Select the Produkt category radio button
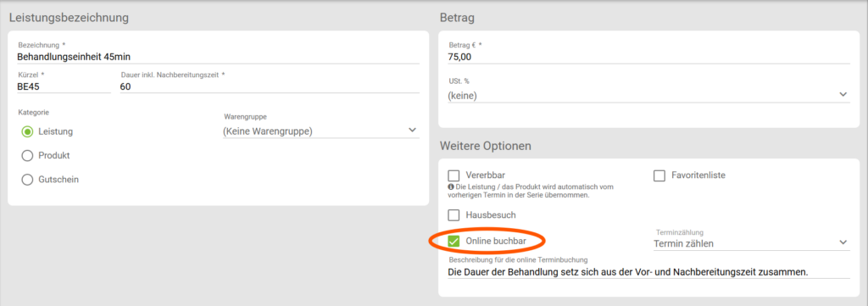This screenshot has height=306, width=868. (x=27, y=156)
